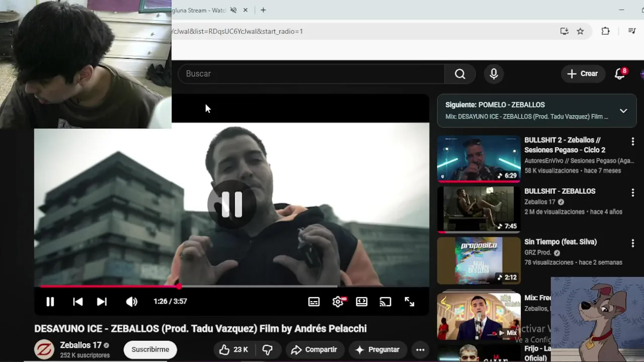This screenshot has height=362, width=644.
Task: Bookmark this page with star icon
Action: [x=580, y=31]
